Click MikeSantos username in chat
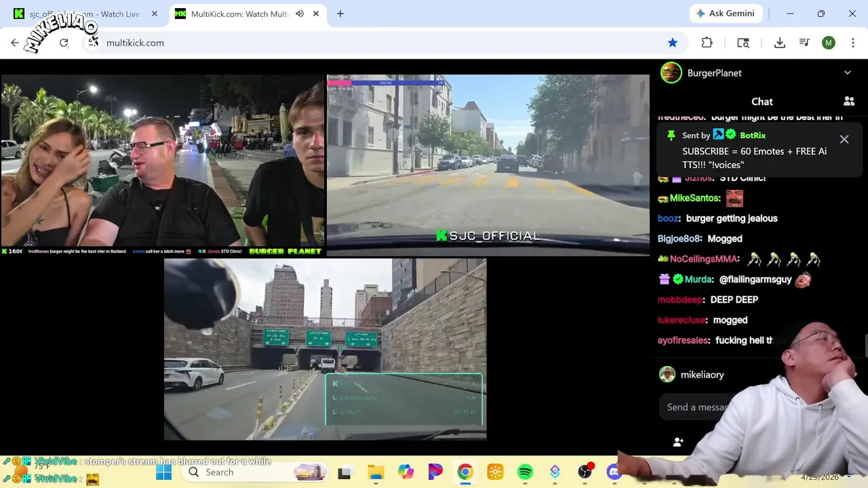 (695, 199)
